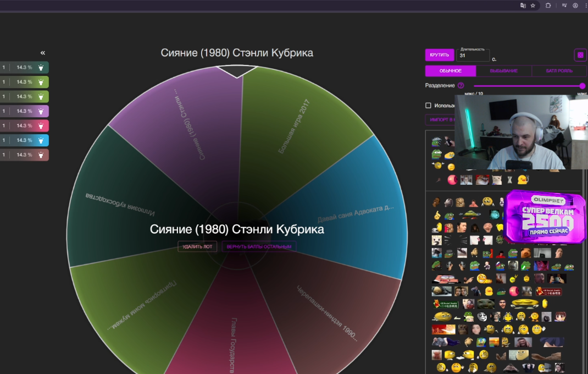
Task: Pick the teal blob emote
Action: coord(495,215)
